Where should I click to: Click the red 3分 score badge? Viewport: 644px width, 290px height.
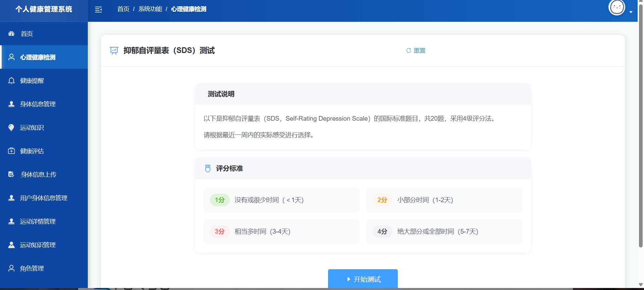[220, 231]
